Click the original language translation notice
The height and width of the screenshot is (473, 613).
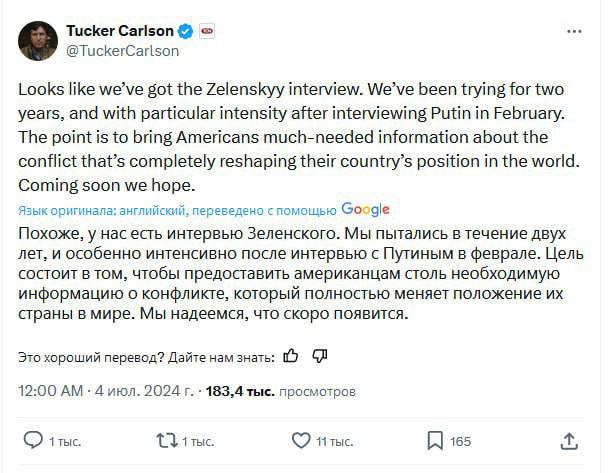(176, 210)
